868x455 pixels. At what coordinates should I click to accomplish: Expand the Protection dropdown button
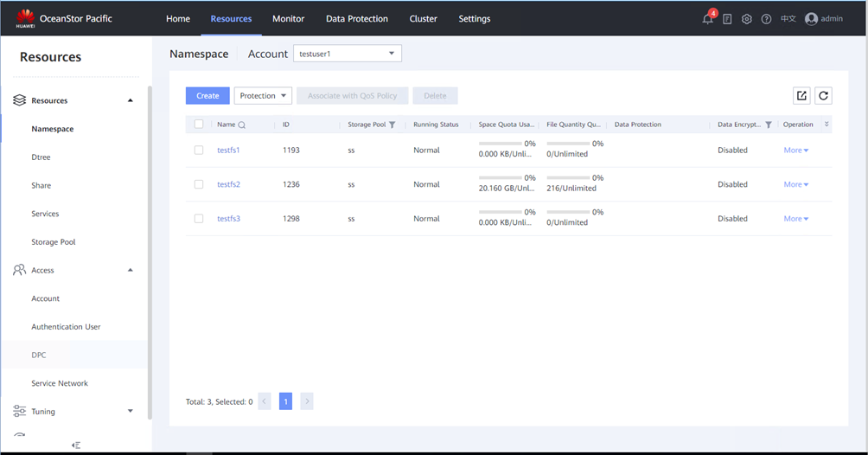click(263, 96)
